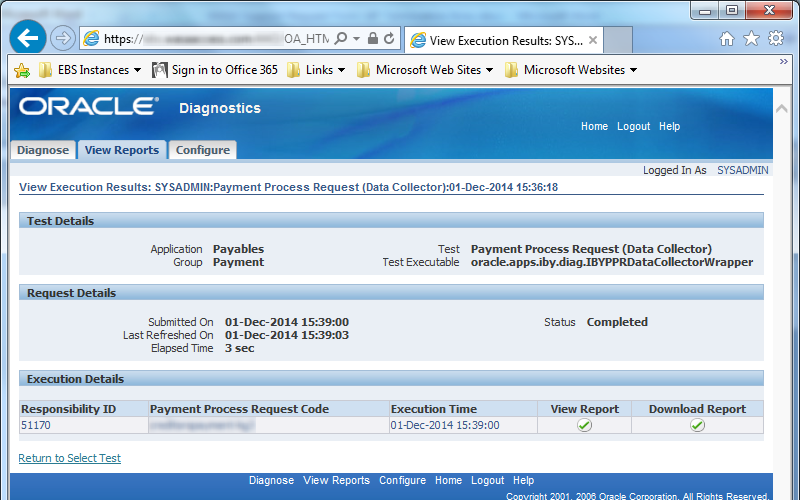This screenshot has height=500, width=800.
Task: Refresh the page with the reload icon
Action: pyautogui.click(x=389, y=38)
